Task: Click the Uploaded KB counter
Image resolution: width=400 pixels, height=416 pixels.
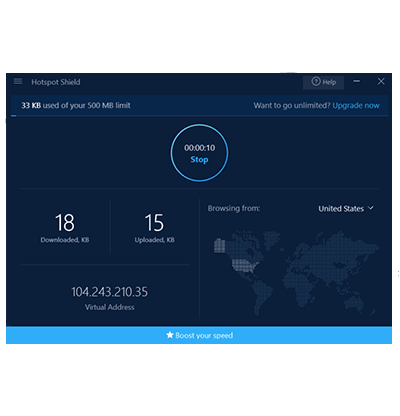Action: point(154,228)
